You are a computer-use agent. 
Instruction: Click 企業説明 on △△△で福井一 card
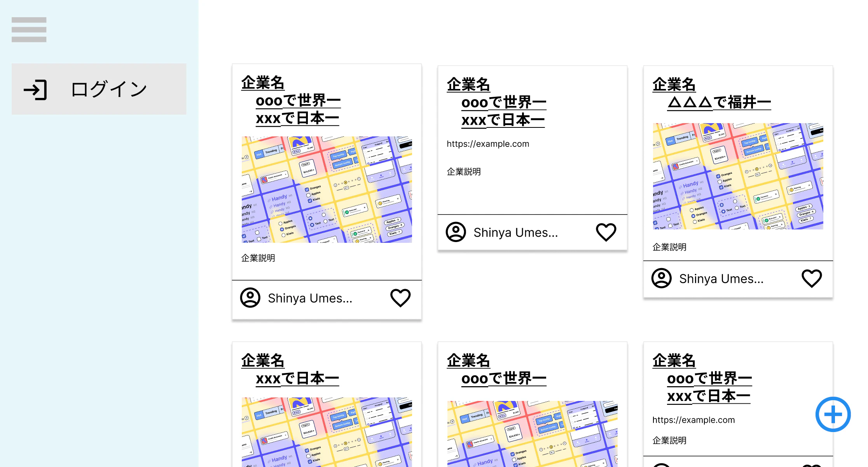(x=669, y=247)
